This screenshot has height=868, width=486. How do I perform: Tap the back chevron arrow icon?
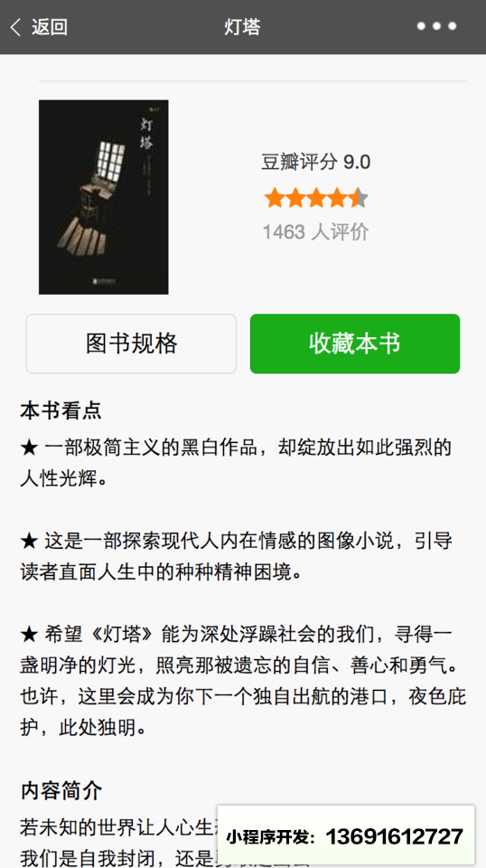[x=15, y=26]
